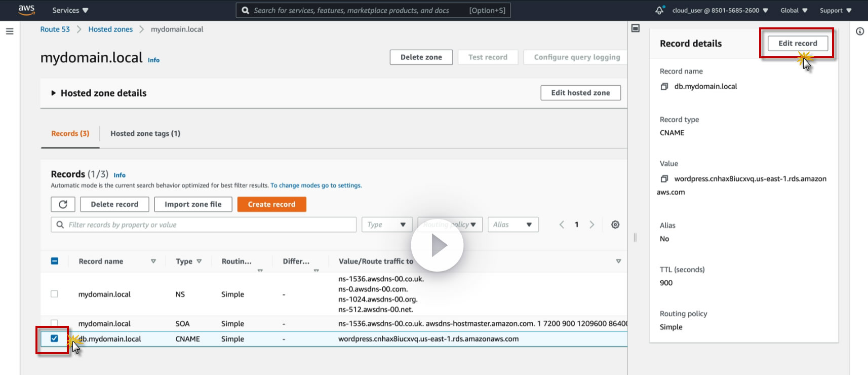Click the NS type cell

tap(180, 294)
